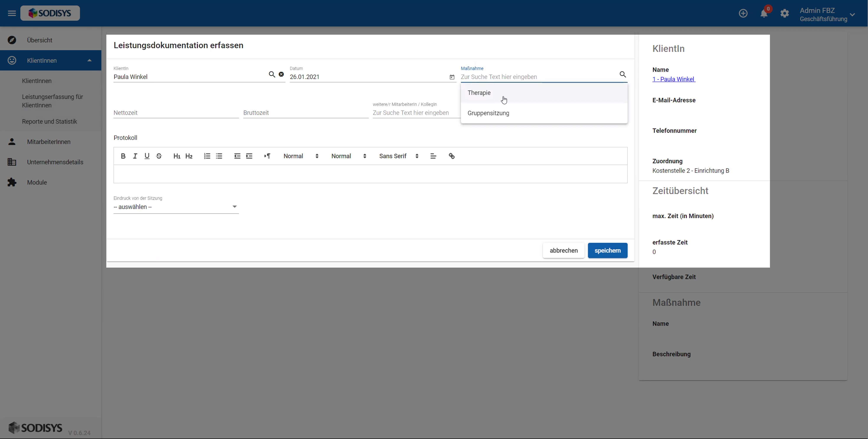Click the KlientInnen smiley icon
The height and width of the screenshot is (439, 868).
12,60
